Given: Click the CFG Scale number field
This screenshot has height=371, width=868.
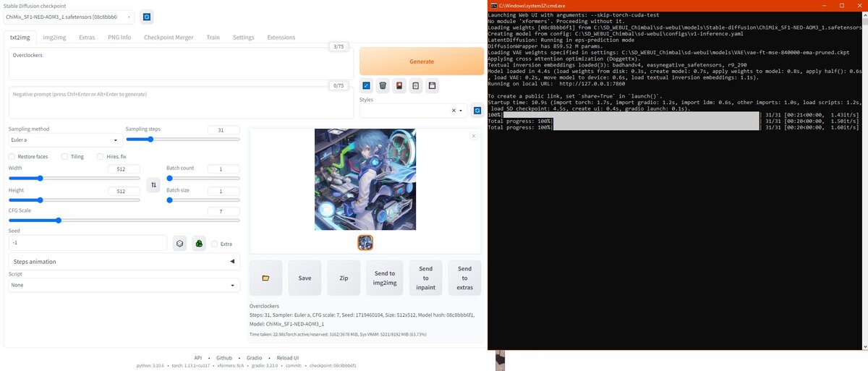Looking at the screenshot, I should pos(224,212).
